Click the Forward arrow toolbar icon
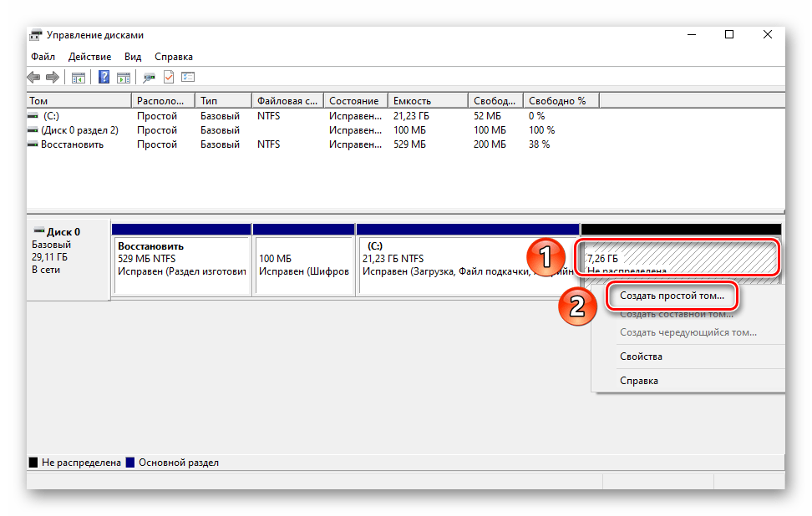The height and width of the screenshot is (516, 812). click(x=53, y=78)
